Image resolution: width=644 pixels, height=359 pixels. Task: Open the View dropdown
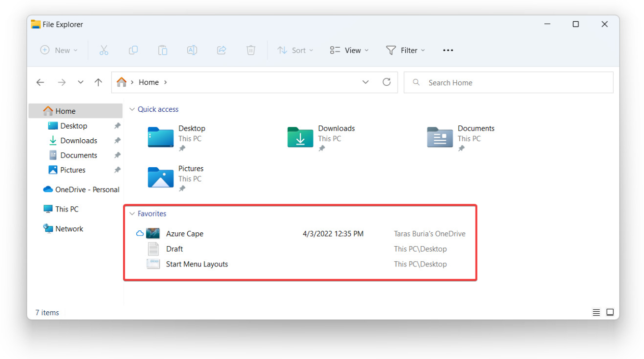point(348,50)
